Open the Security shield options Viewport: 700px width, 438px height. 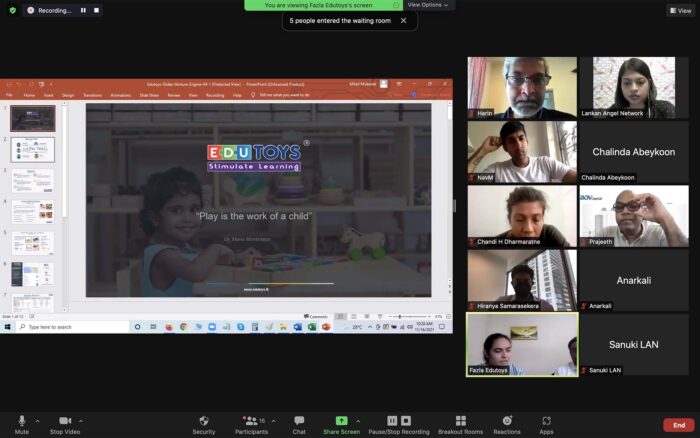click(203, 424)
